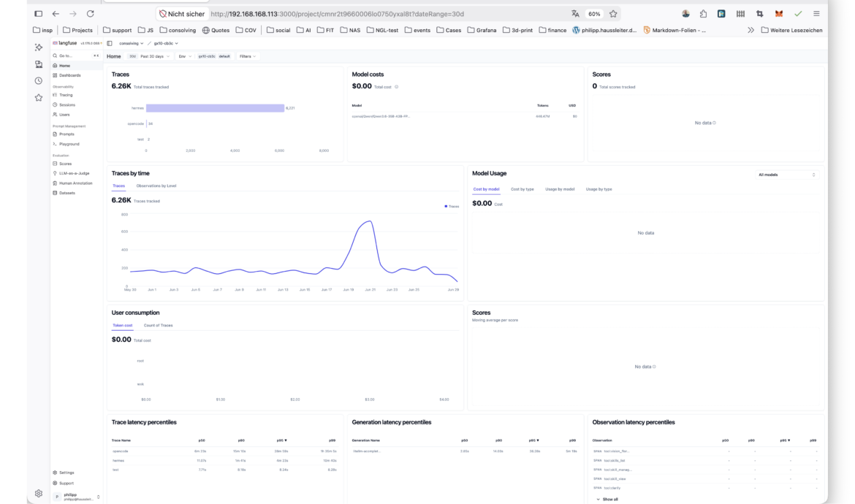Viewport: 855px width, 504px height.
Task: Open the Filters dropdown
Action: pos(247,56)
